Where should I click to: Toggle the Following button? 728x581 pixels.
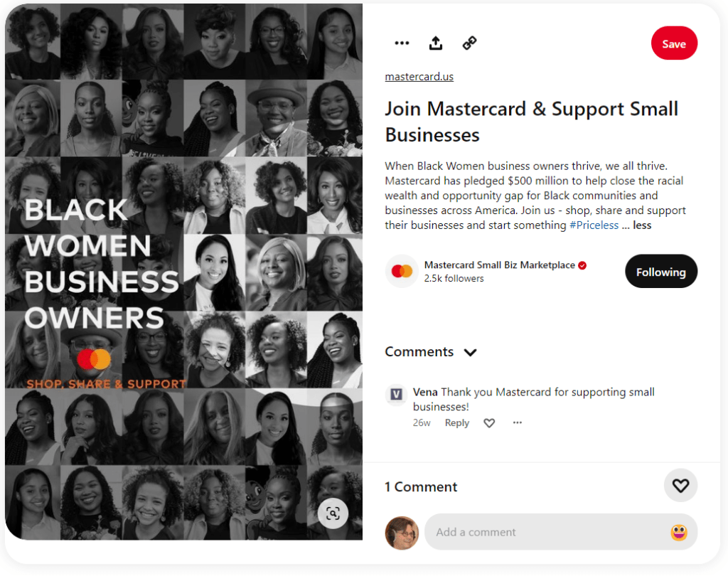coord(660,272)
